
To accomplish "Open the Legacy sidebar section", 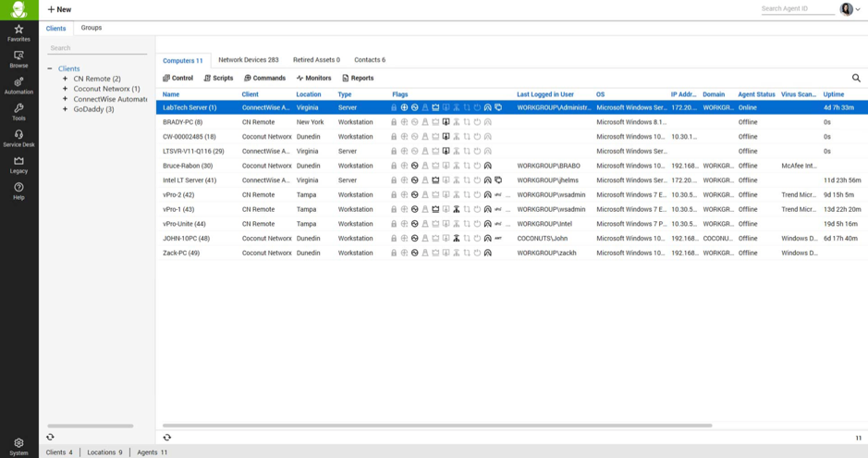I will [18, 165].
